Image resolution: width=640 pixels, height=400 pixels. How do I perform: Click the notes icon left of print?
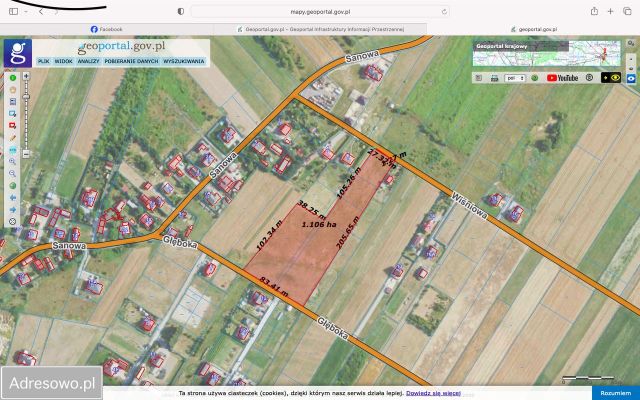tap(479, 78)
